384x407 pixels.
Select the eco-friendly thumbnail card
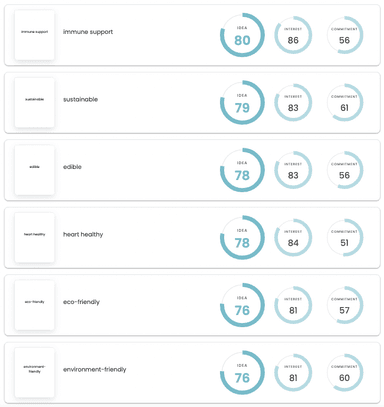click(35, 305)
